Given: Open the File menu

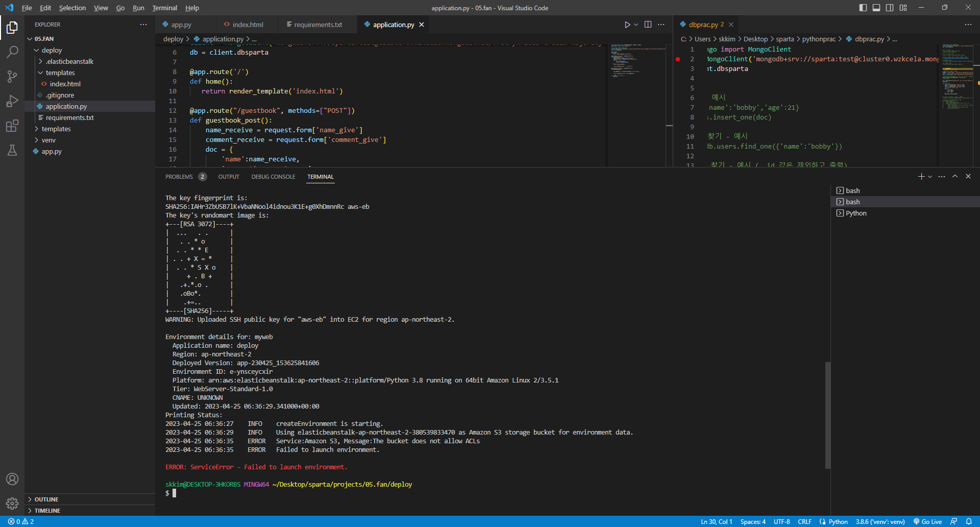Looking at the screenshot, I should click(x=27, y=8).
